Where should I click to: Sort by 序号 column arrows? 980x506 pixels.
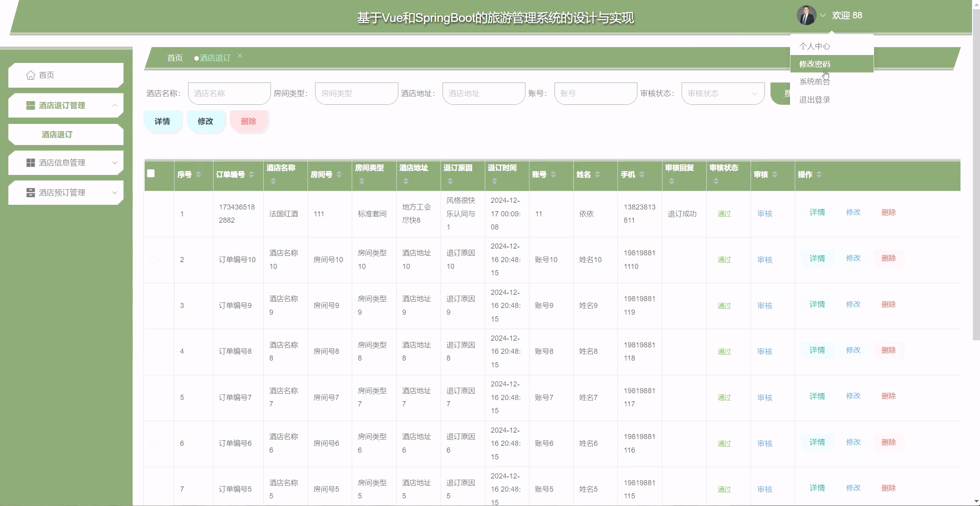(198, 175)
